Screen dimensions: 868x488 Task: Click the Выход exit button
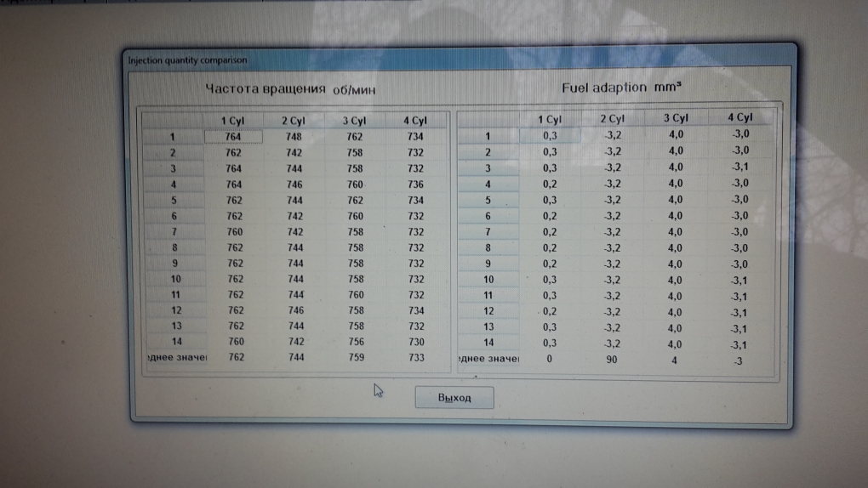[454, 398]
